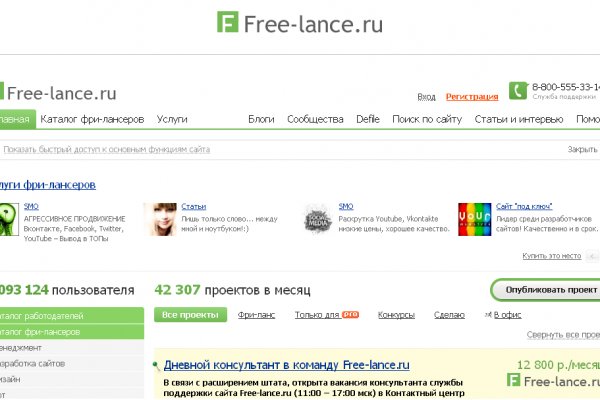This screenshot has height=400, width=600.
Task: Open the girl photo Статьи thumbnail
Action: click(160, 218)
